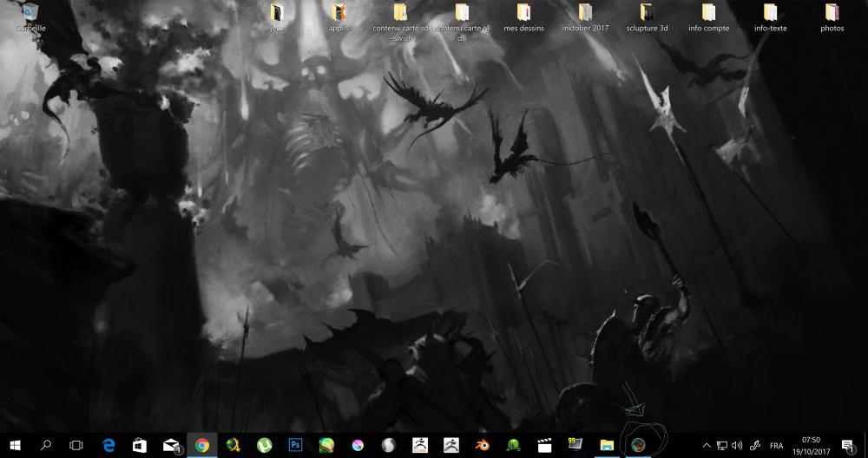Launch uTorrent from the taskbar
This screenshot has width=868, height=458.
click(264, 445)
